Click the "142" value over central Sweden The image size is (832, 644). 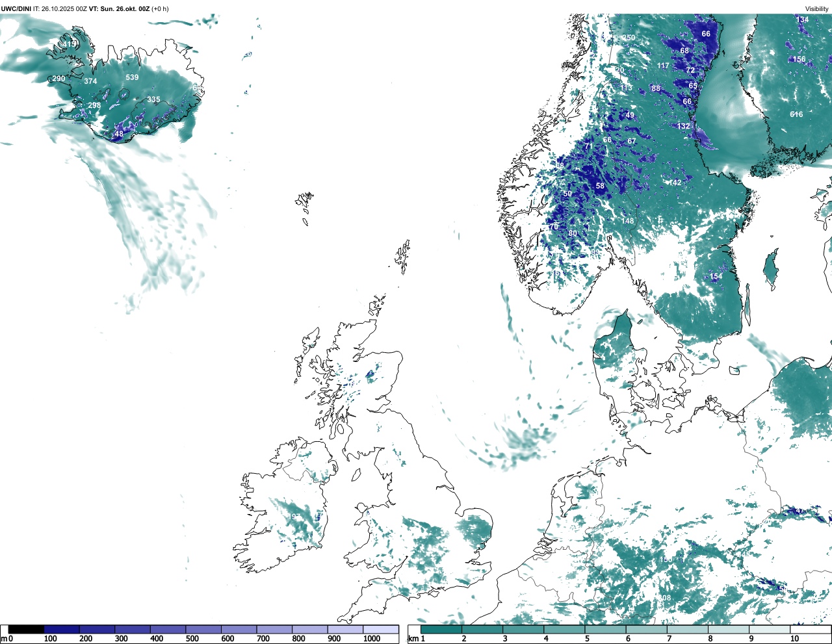pos(675,183)
